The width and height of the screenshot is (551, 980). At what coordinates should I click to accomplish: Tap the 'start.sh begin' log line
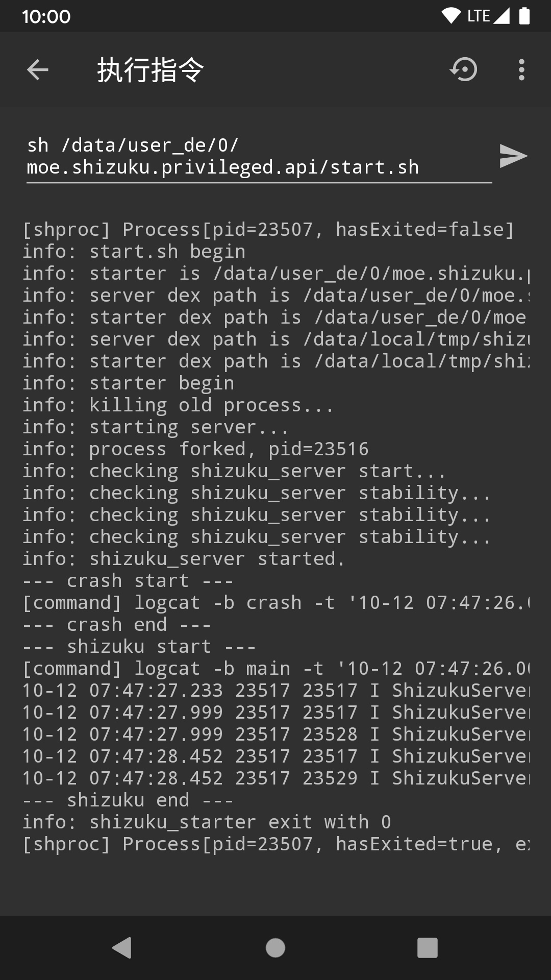tap(134, 252)
